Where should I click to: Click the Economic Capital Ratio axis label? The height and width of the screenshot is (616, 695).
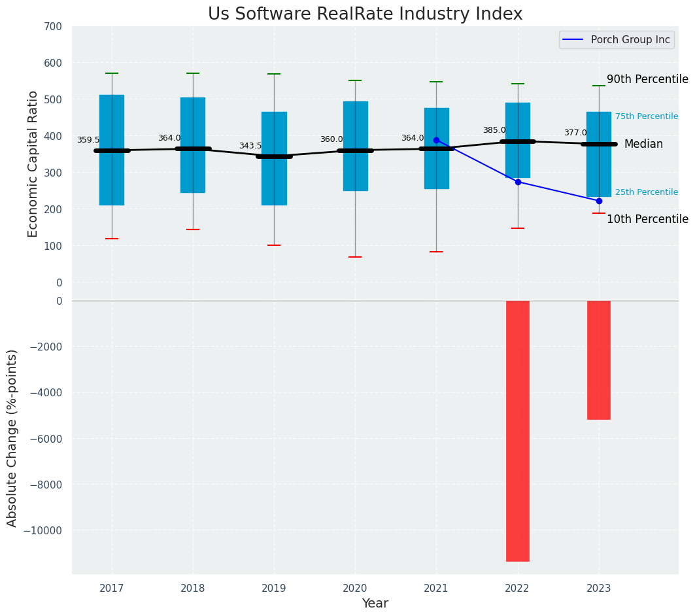33,164
